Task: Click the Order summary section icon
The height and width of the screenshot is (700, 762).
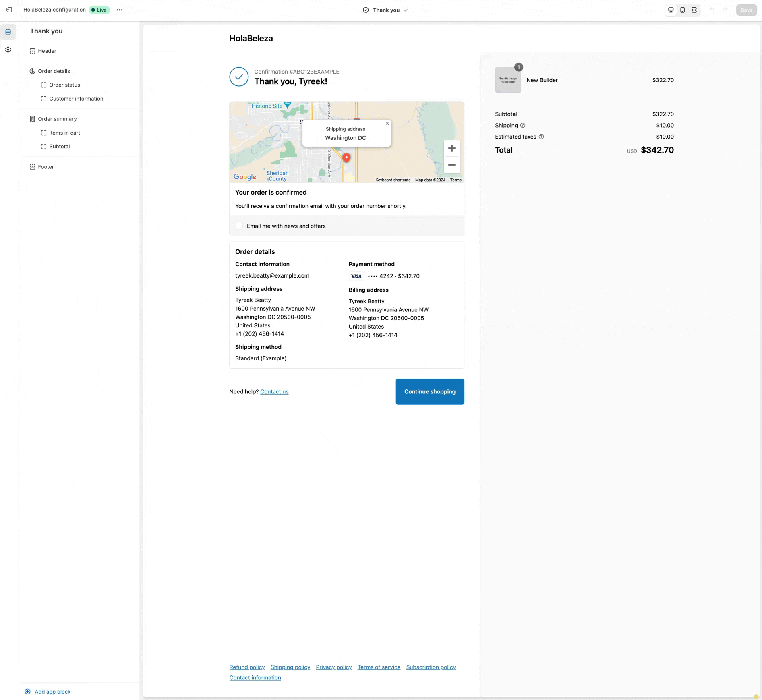Action: coord(33,119)
